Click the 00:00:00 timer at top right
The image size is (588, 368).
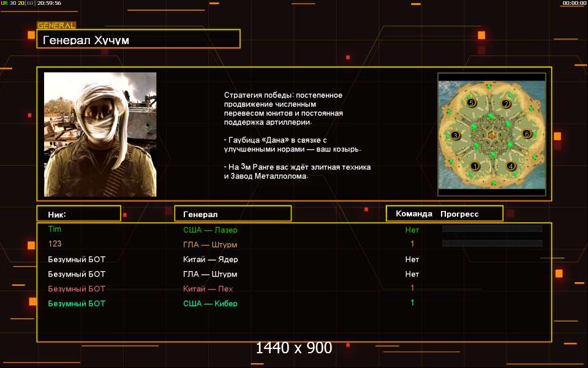pos(574,3)
